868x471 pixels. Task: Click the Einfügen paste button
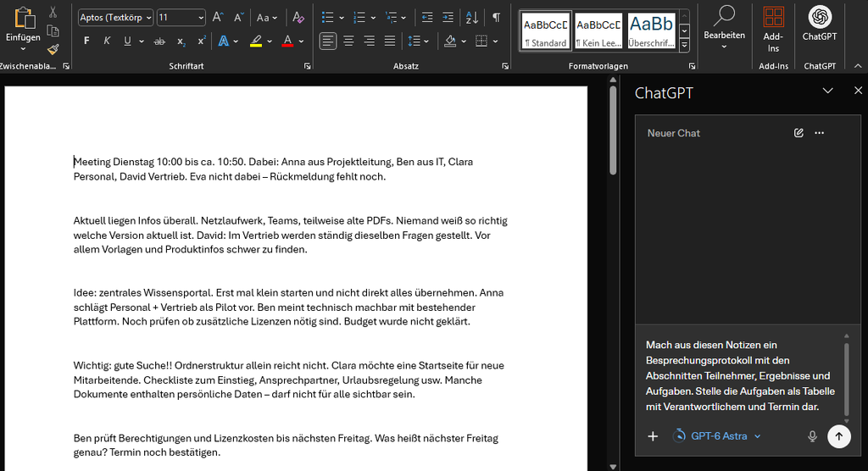tap(23, 29)
